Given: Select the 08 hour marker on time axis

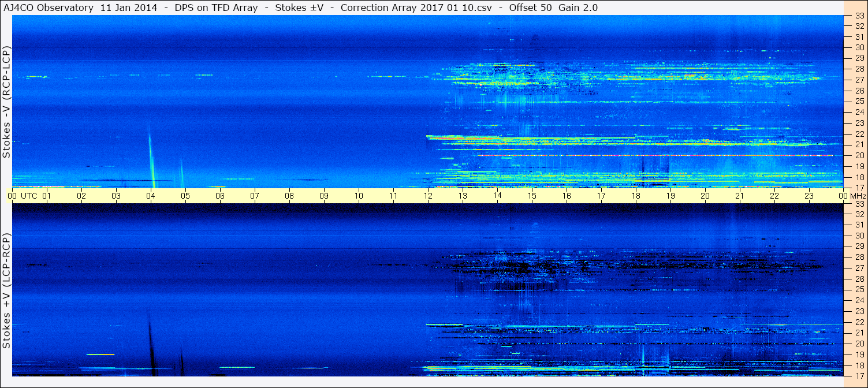Looking at the screenshot, I should click(x=289, y=196).
